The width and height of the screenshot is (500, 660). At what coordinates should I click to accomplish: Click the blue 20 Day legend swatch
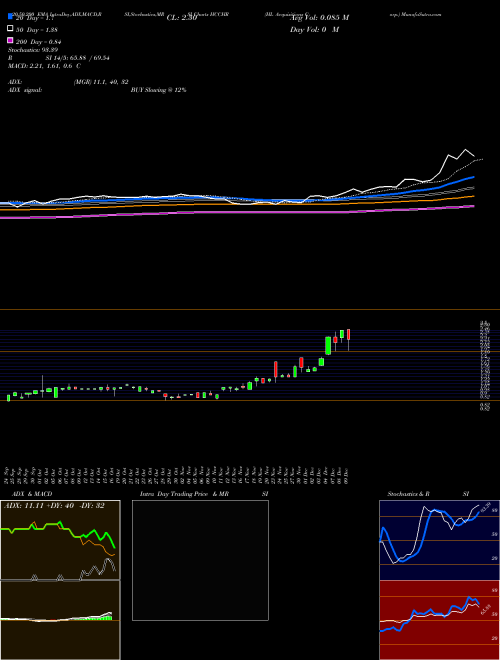[10, 17]
